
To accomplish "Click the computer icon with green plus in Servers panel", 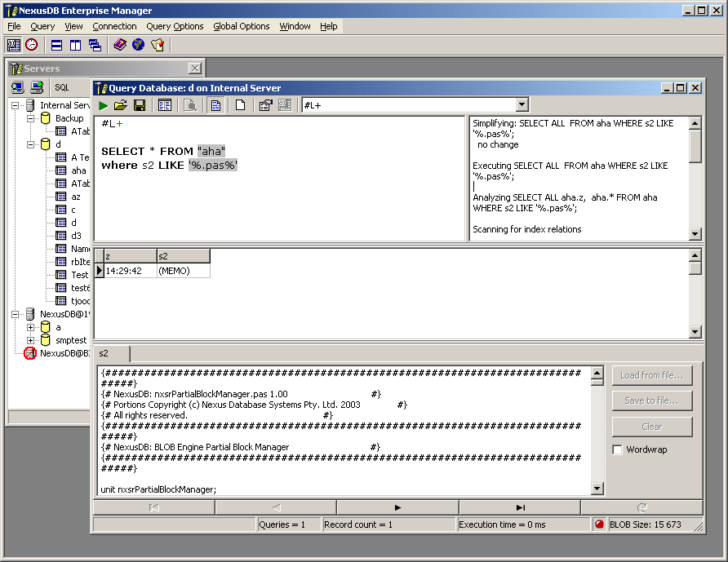I will point(37,87).
